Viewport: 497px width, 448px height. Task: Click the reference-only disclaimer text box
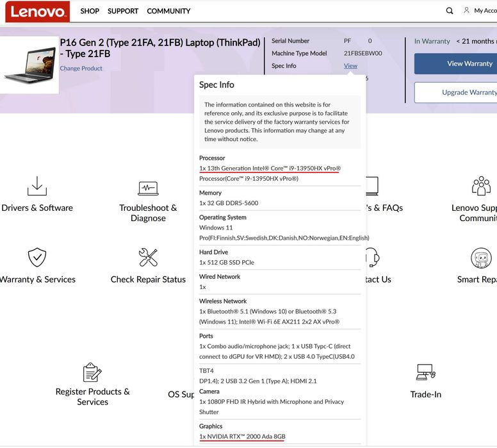pos(280,122)
